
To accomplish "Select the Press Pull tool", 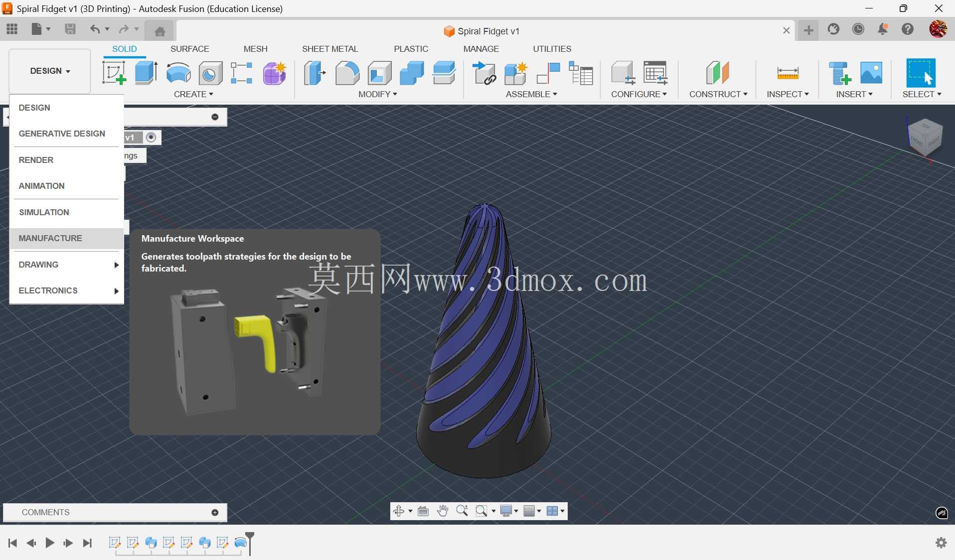I will (315, 73).
